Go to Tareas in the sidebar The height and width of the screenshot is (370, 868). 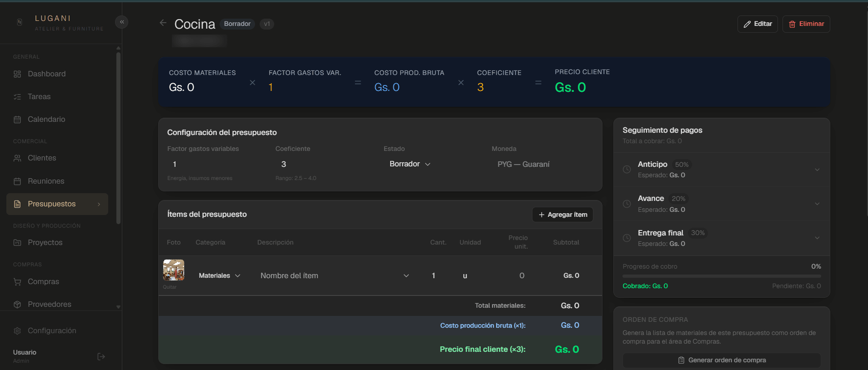point(57,97)
